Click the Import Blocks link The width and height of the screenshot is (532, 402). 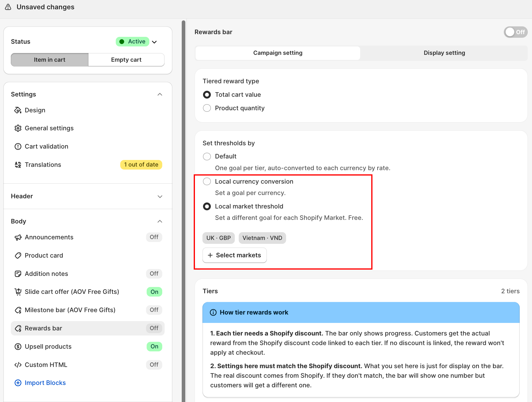pyautogui.click(x=45, y=383)
